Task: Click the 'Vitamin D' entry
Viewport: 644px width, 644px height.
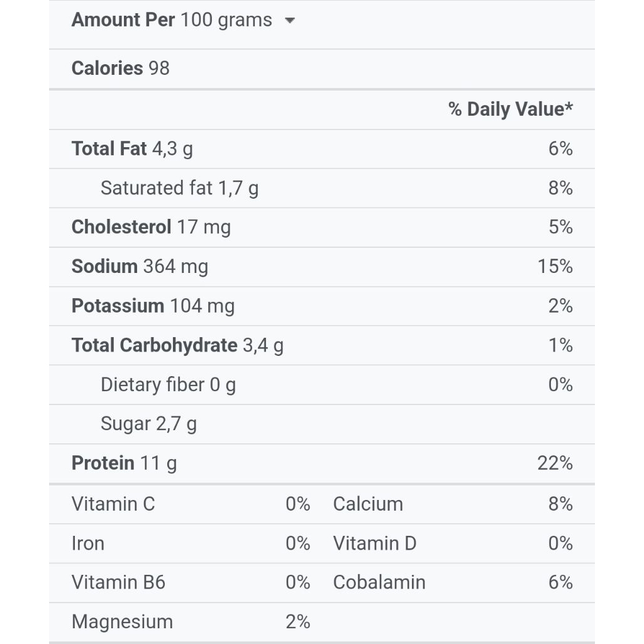Action: [x=375, y=543]
